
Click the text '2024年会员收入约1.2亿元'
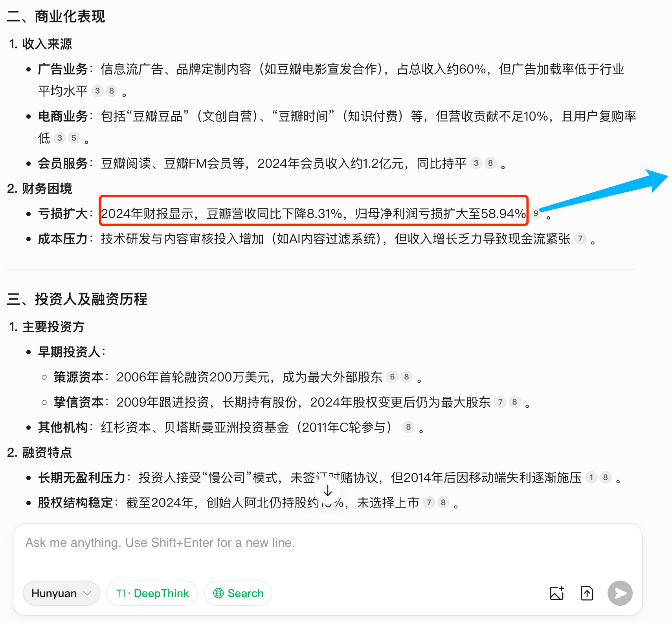pyautogui.click(x=330, y=163)
